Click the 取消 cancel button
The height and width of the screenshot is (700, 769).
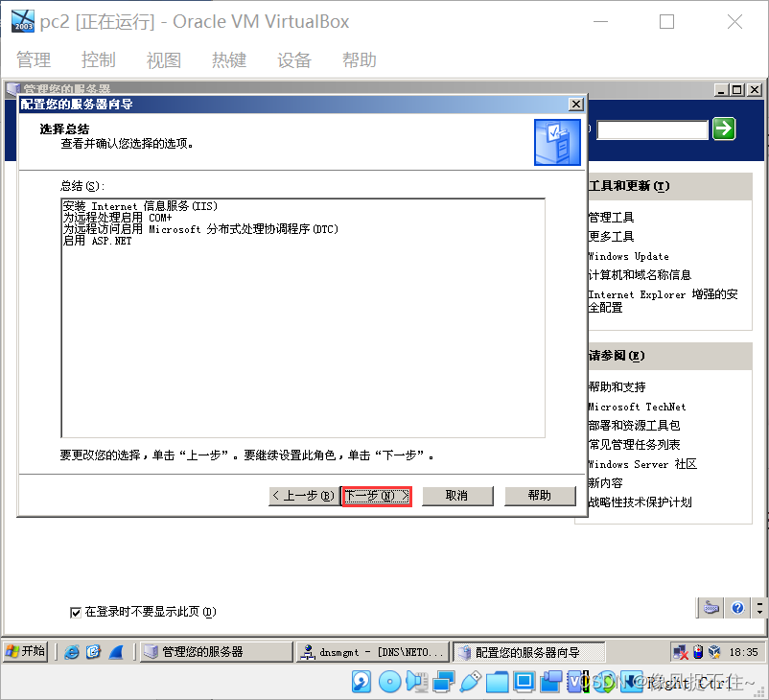(457, 496)
